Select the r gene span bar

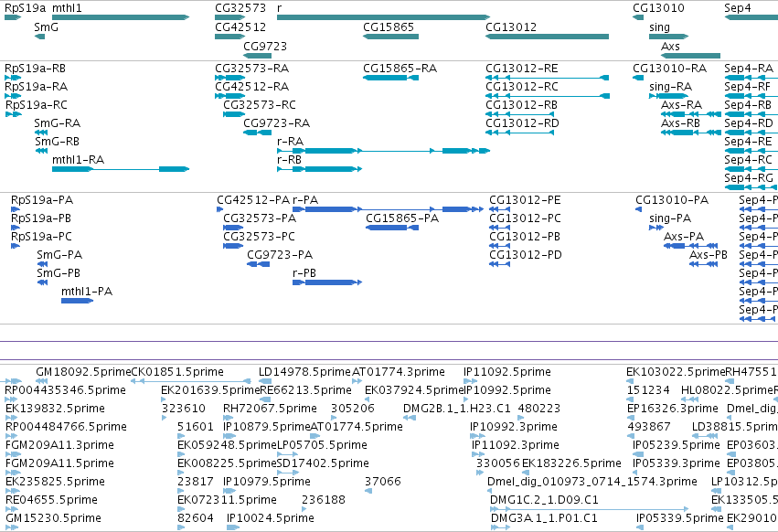[384, 17]
